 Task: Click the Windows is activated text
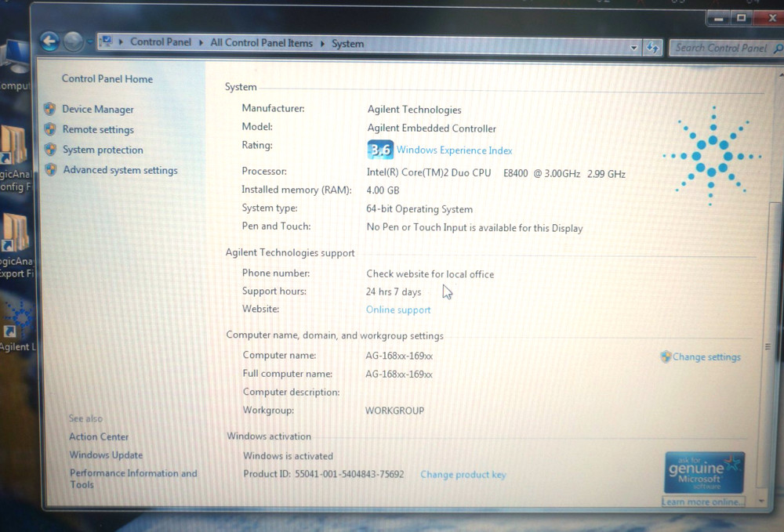pos(288,456)
